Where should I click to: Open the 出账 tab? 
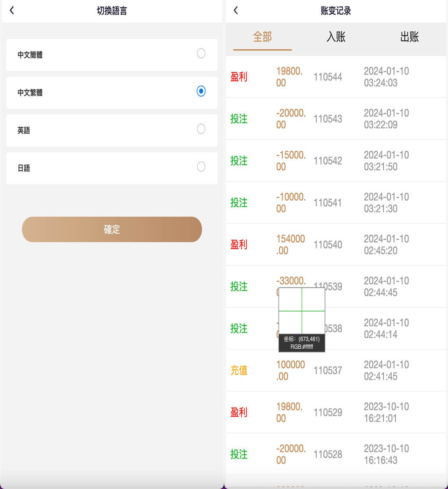tap(409, 37)
